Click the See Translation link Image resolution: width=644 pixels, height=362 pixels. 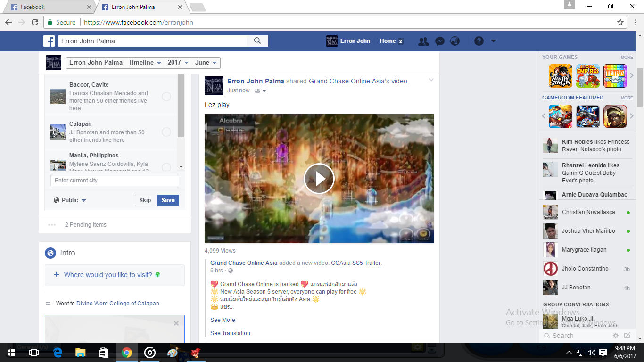[x=230, y=333]
